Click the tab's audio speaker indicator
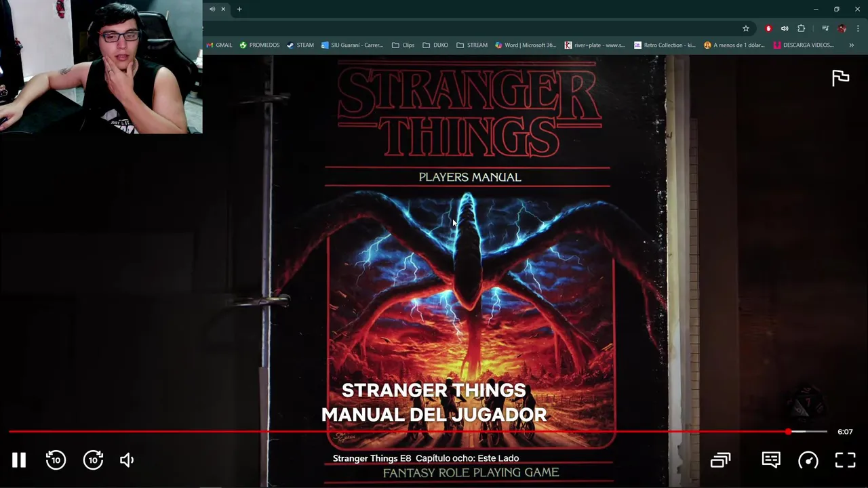This screenshot has height=488, width=868. point(212,9)
